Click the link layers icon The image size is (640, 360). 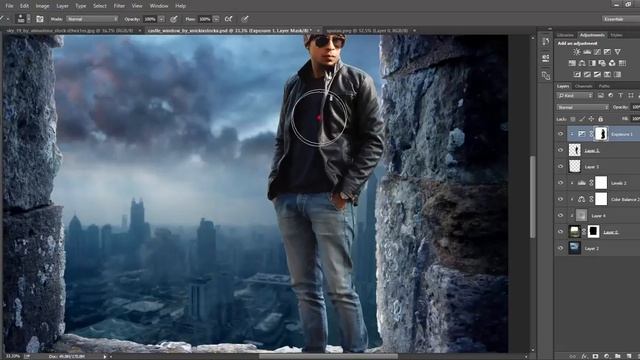coord(573,356)
